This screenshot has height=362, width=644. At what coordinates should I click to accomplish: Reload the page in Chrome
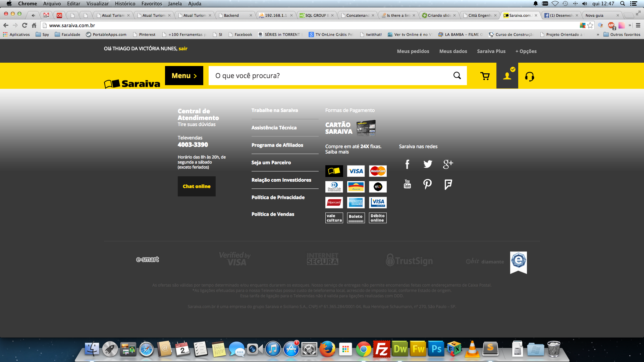click(x=24, y=25)
